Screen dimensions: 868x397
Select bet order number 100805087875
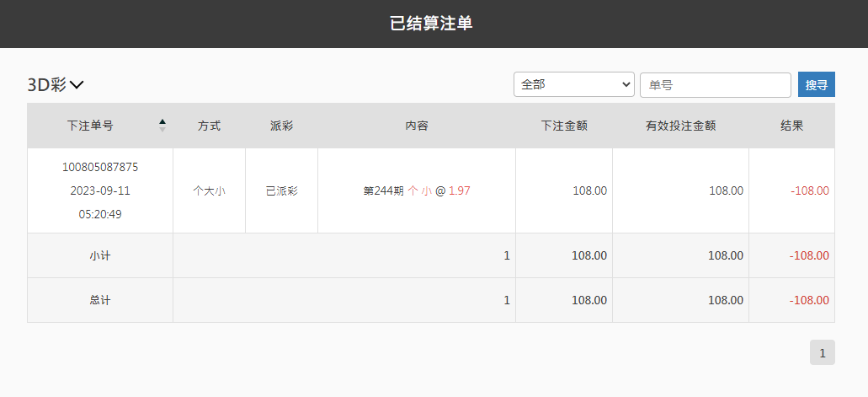(100, 167)
